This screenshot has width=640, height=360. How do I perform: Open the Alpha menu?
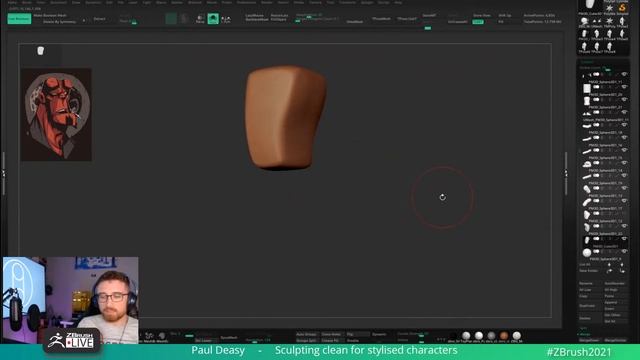pos(12,2)
